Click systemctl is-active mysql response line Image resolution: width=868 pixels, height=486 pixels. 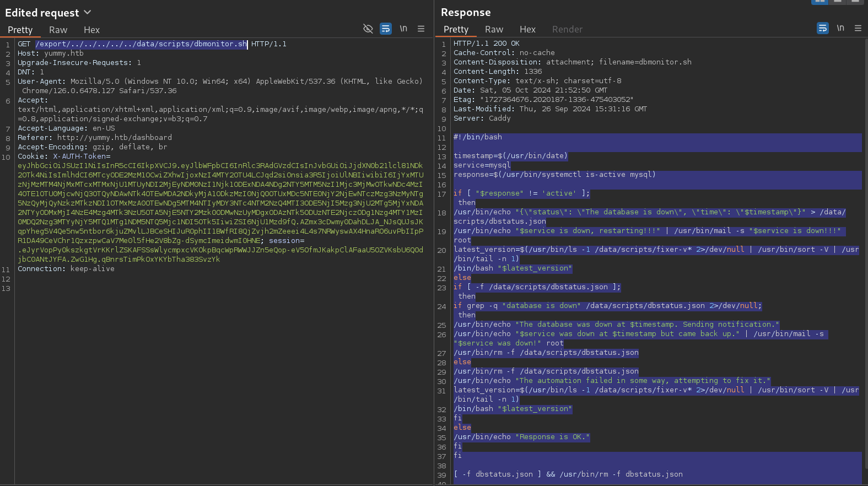pyautogui.click(x=555, y=175)
